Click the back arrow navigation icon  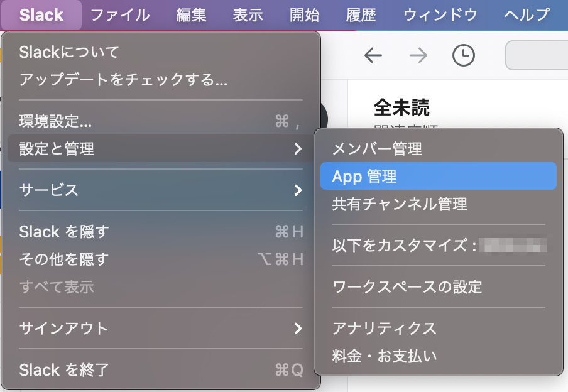pos(373,55)
